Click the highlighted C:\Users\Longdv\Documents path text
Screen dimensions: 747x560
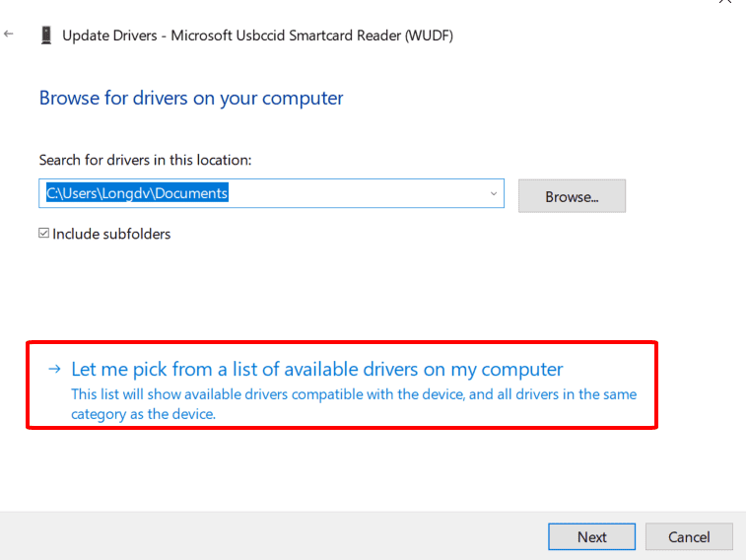tap(137, 193)
